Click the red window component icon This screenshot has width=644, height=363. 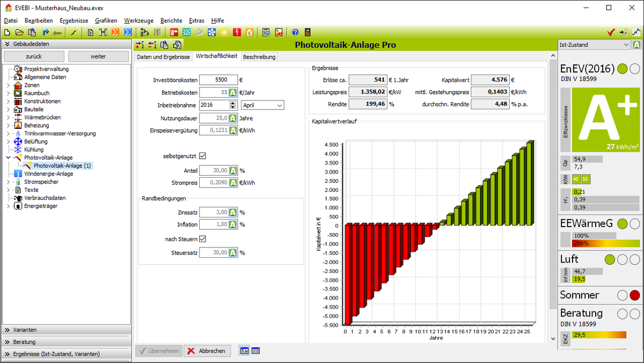[x=174, y=32]
